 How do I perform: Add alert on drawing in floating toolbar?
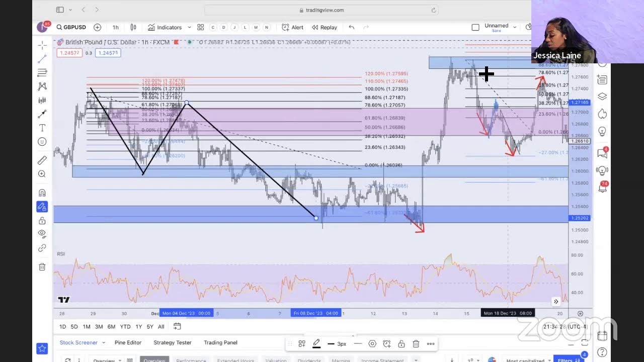pyautogui.click(x=387, y=344)
